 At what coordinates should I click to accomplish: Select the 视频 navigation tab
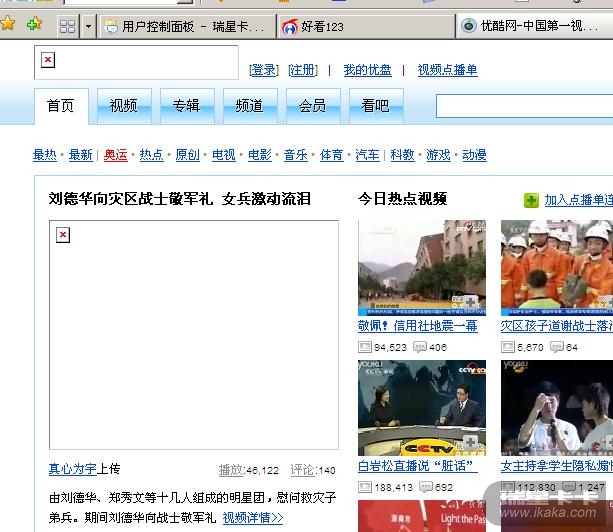pyautogui.click(x=123, y=105)
